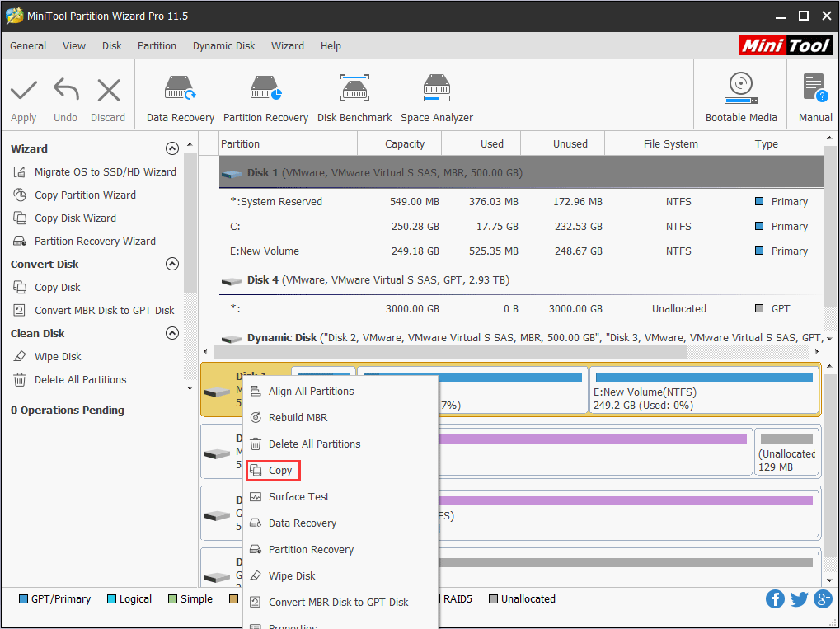Choose Partition Recovery in context menu
This screenshot has width=840, height=629.
point(340,549)
